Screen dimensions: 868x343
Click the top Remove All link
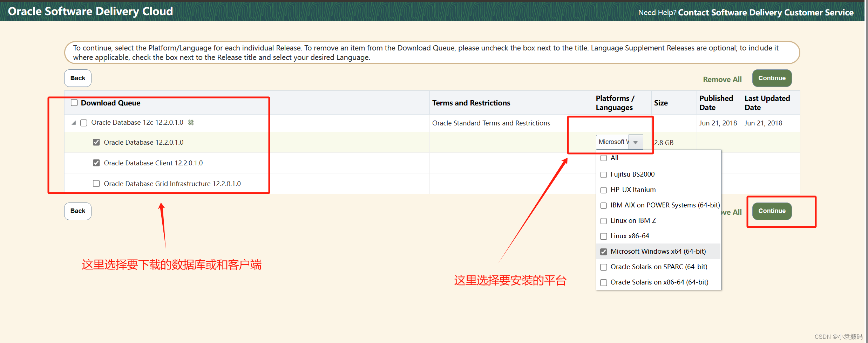pyautogui.click(x=722, y=80)
